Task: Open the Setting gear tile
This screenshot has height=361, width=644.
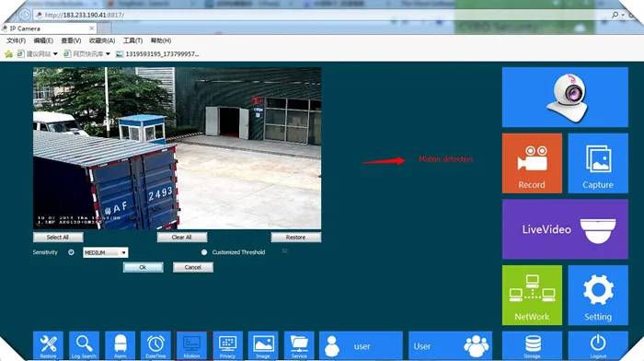Action: (598, 295)
